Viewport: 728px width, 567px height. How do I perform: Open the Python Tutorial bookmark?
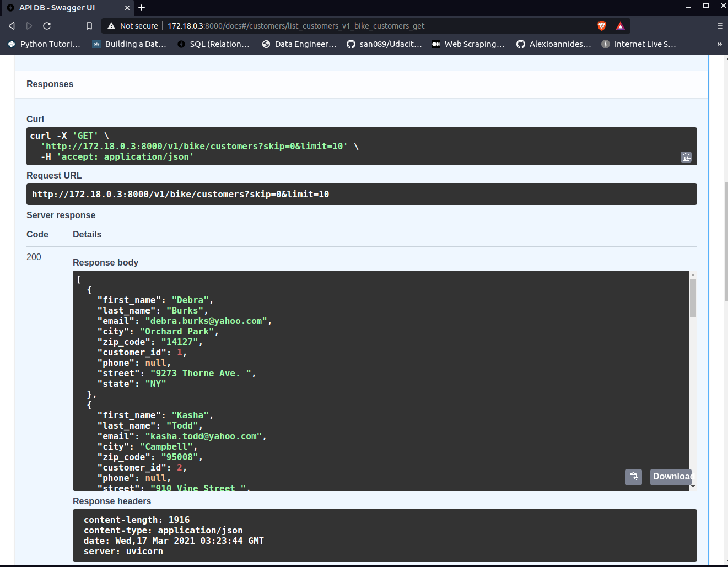(44, 44)
